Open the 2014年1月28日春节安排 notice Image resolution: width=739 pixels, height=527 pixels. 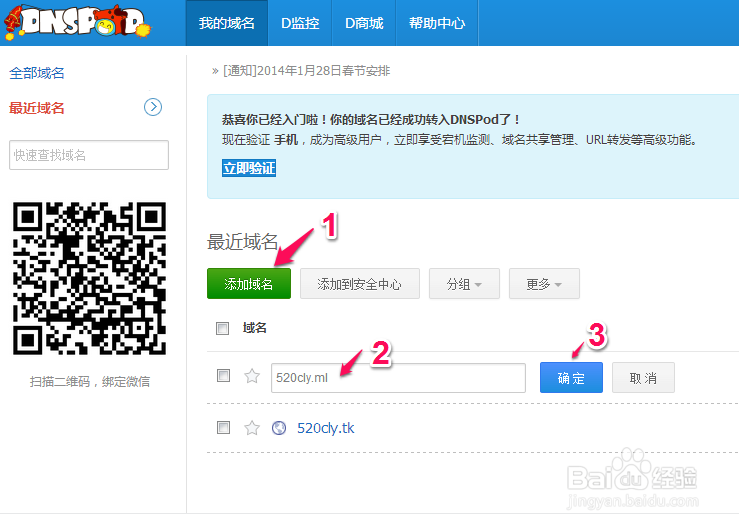306,71
